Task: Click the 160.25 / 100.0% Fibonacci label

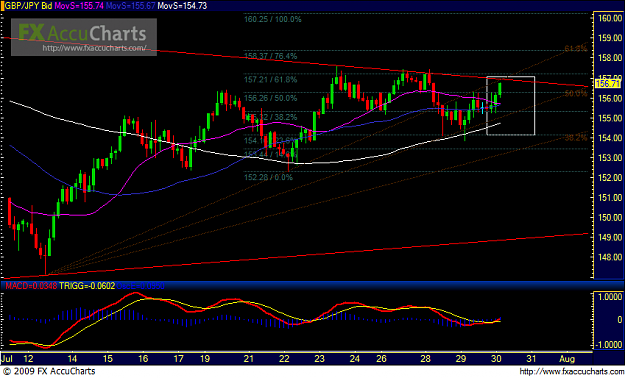Action: tap(273, 19)
